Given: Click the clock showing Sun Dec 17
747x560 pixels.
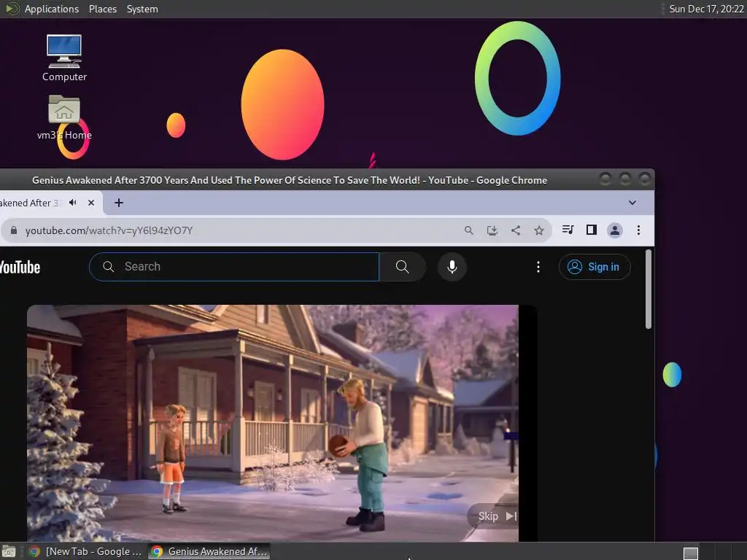Looking at the screenshot, I should (x=706, y=9).
